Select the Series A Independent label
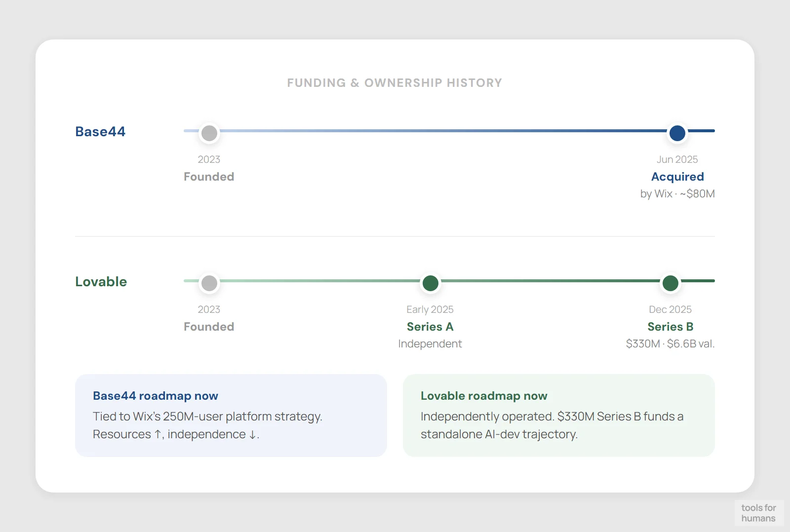This screenshot has width=790, height=532. click(x=430, y=343)
